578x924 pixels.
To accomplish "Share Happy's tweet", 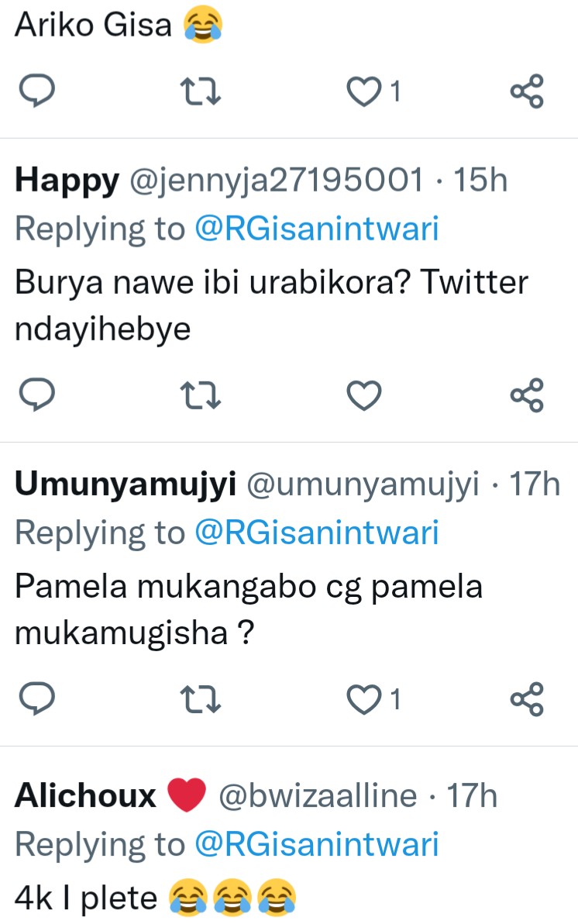I will click(x=528, y=397).
